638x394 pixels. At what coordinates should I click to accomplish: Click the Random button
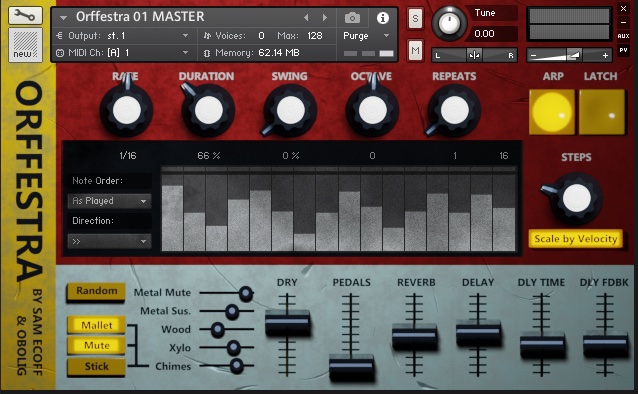coord(96,291)
